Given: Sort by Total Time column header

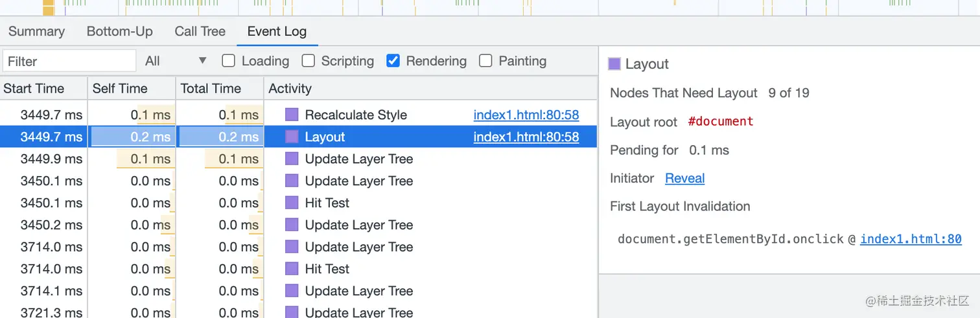Looking at the screenshot, I should (x=220, y=88).
